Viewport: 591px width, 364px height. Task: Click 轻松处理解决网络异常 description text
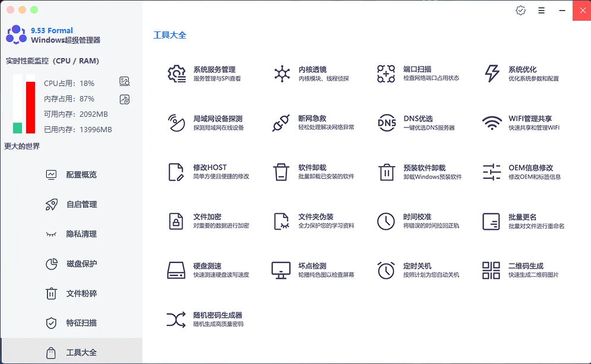pyautogui.click(x=326, y=127)
